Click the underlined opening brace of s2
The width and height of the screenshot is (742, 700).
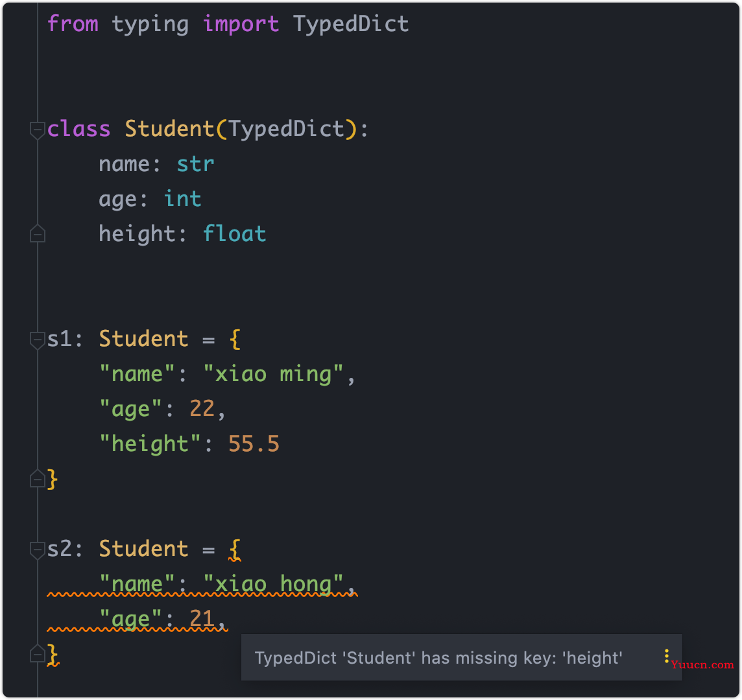(235, 550)
